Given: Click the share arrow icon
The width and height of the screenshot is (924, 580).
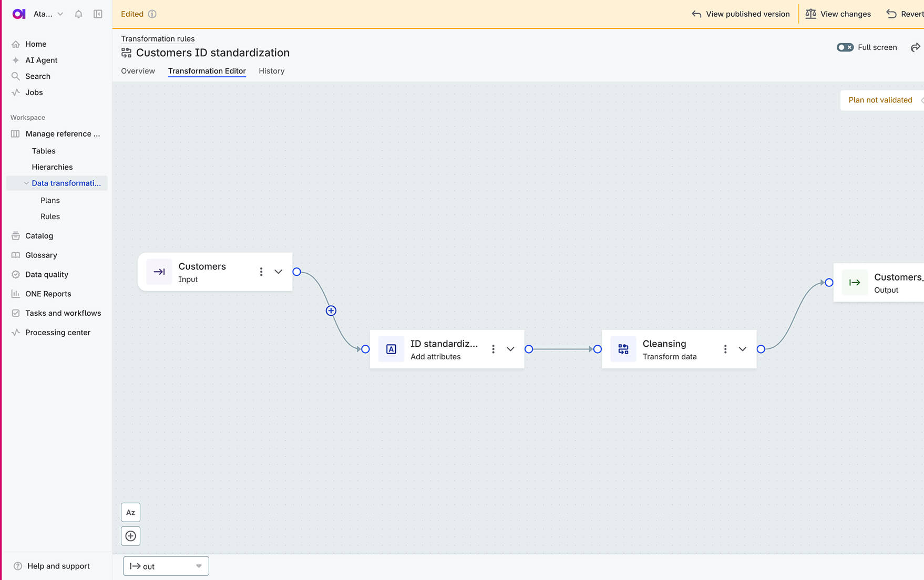Looking at the screenshot, I should [915, 47].
